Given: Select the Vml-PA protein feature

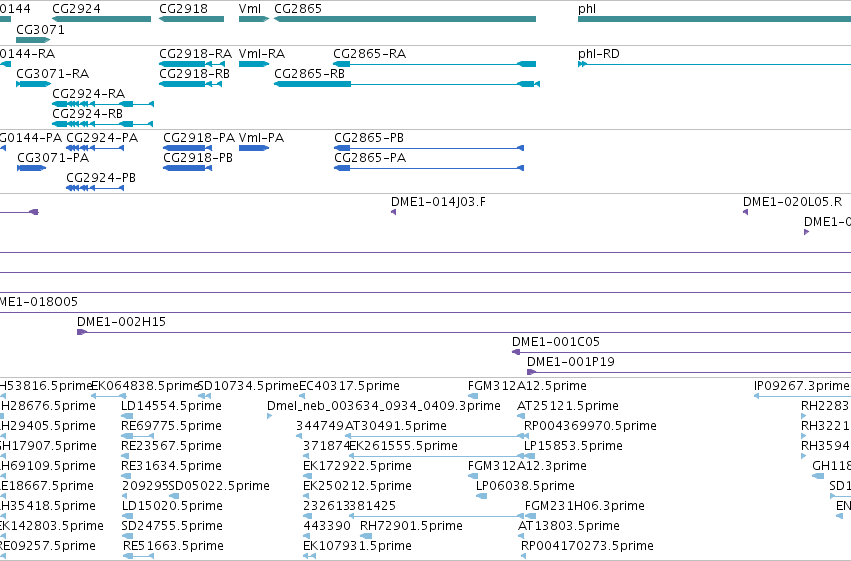Looking at the screenshot, I should (254, 148).
